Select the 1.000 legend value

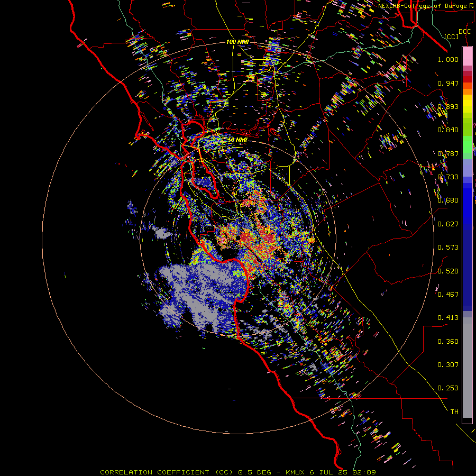tap(448, 59)
